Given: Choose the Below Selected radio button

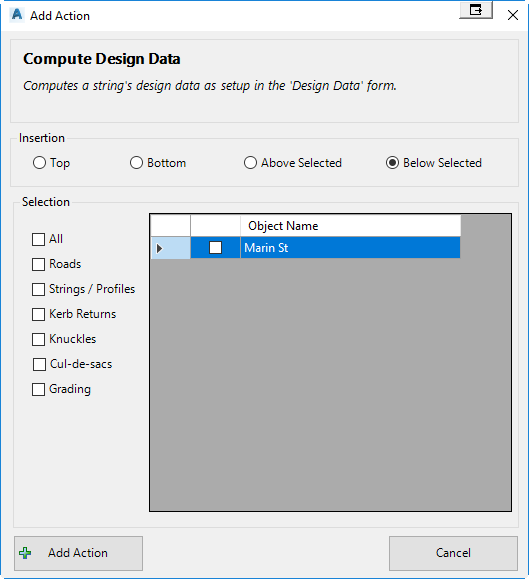Looking at the screenshot, I should click(392, 163).
